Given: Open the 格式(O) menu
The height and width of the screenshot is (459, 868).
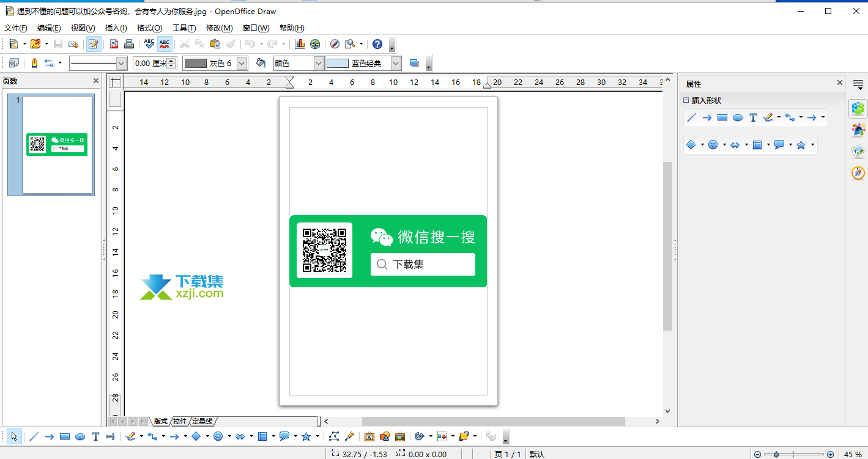Looking at the screenshot, I should tap(150, 28).
